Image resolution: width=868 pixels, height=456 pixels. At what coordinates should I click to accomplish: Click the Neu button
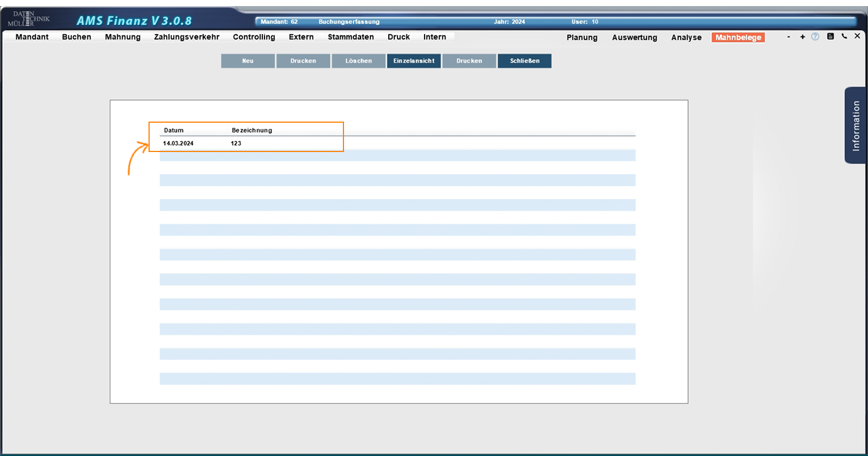248,61
